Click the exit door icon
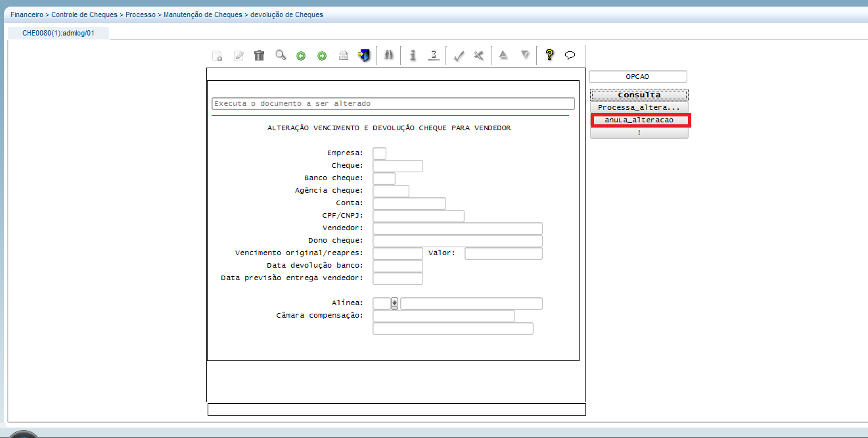 pos(364,56)
